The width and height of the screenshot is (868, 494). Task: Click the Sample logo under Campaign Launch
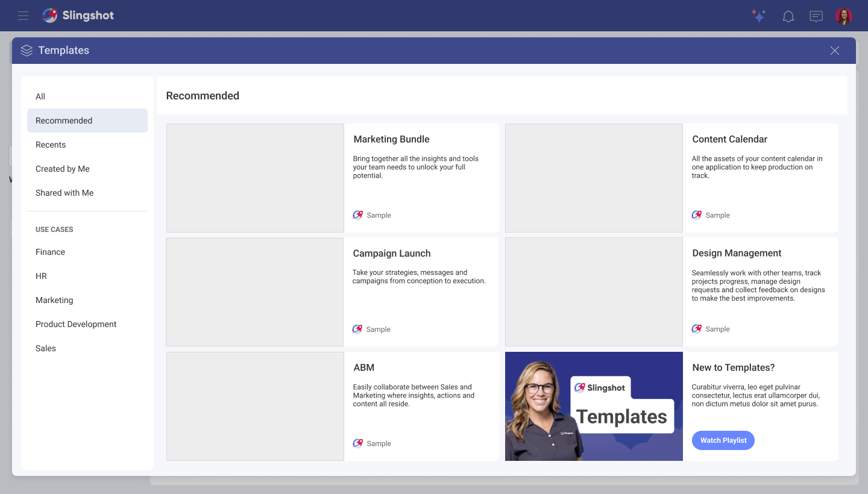point(357,329)
